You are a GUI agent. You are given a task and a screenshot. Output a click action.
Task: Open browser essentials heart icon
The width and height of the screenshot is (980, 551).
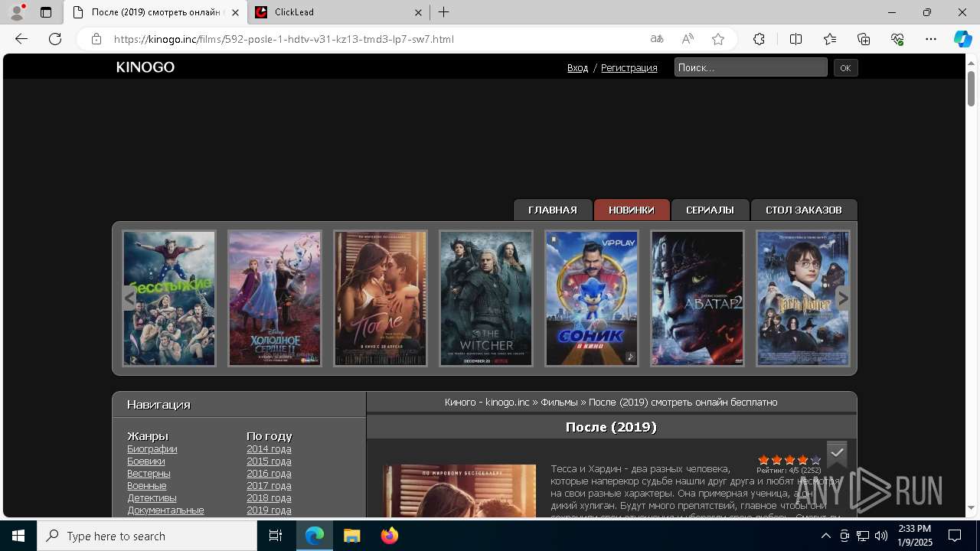click(x=897, y=39)
